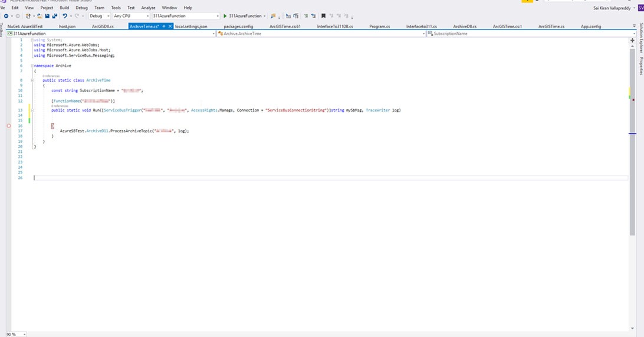
Task: Switch to the local.settings.json tab
Action: pyautogui.click(x=192, y=27)
